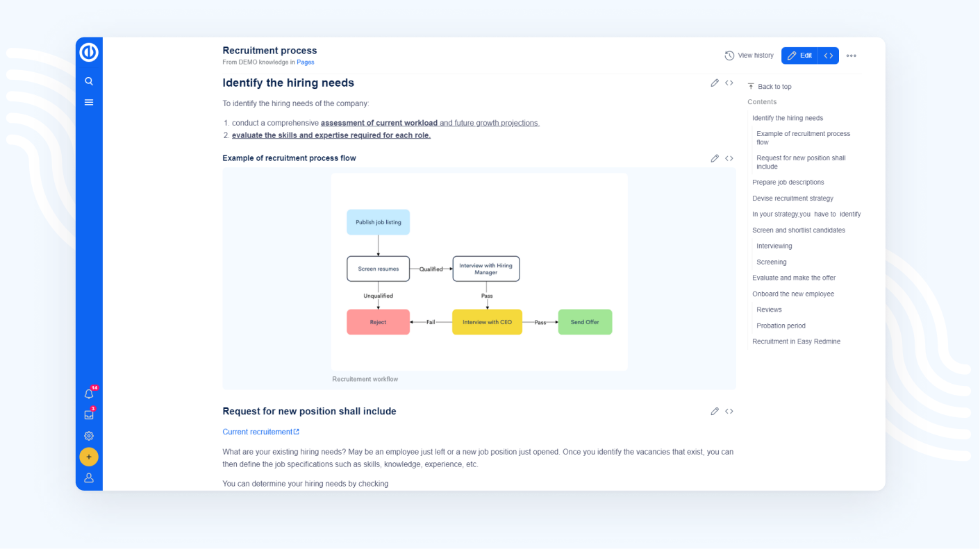The width and height of the screenshot is (980, 549).
Task: Open the Pages link under the title
Action: [306, 62]
